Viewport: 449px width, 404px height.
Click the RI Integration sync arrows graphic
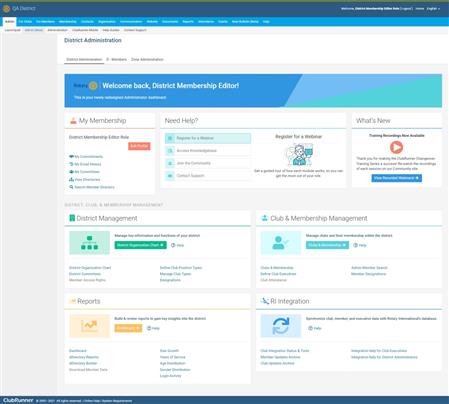(x=281, y=326)
